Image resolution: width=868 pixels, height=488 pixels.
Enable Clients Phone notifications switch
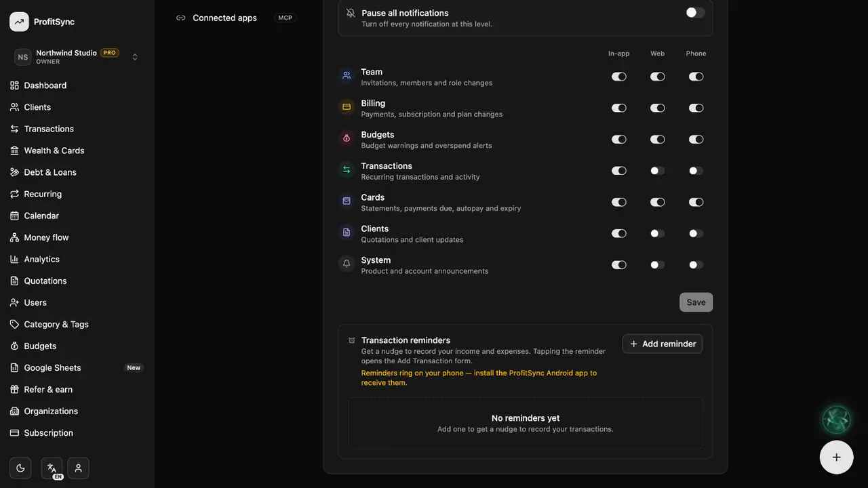pyautogui.click(x=696, y=233)
